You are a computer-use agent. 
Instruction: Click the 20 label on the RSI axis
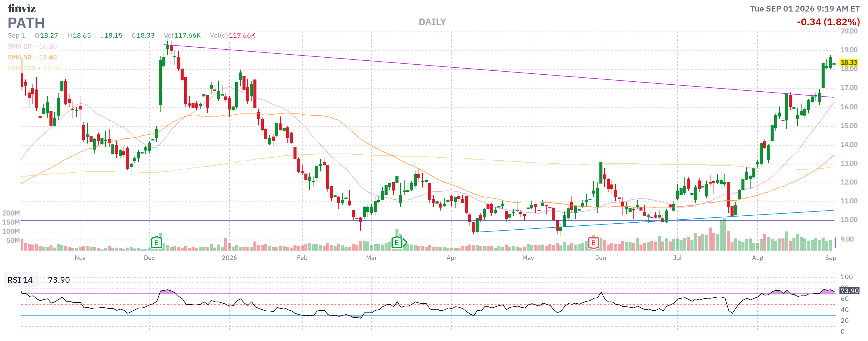844,320
